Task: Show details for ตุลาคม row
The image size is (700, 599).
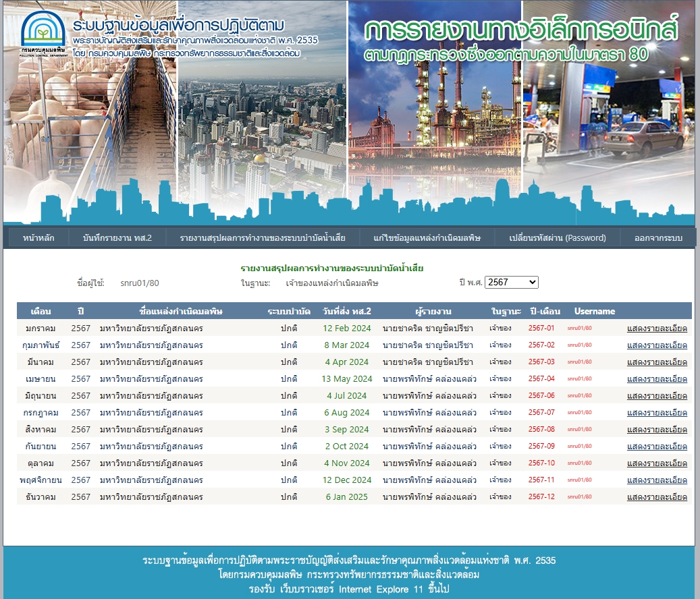Action: click(657, 463)
